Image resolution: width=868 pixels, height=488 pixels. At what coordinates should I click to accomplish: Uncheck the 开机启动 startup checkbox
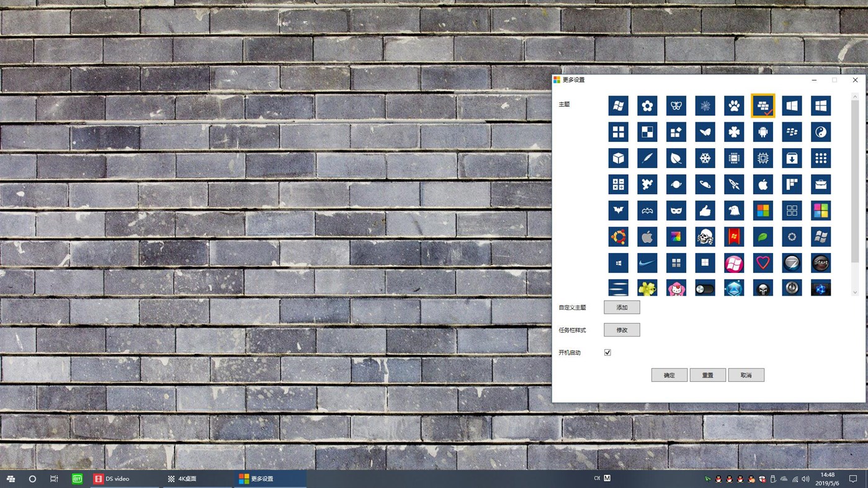(607, 352)
